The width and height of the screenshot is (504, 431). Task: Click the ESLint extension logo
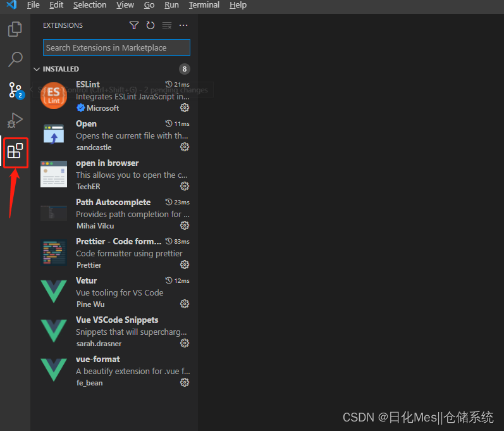point(54,96)
